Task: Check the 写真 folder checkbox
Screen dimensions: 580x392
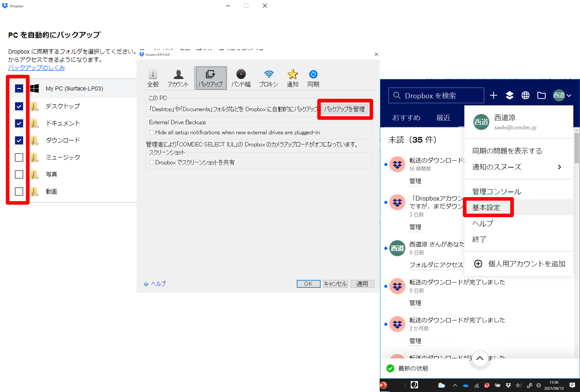Action: tap(19, 174)
